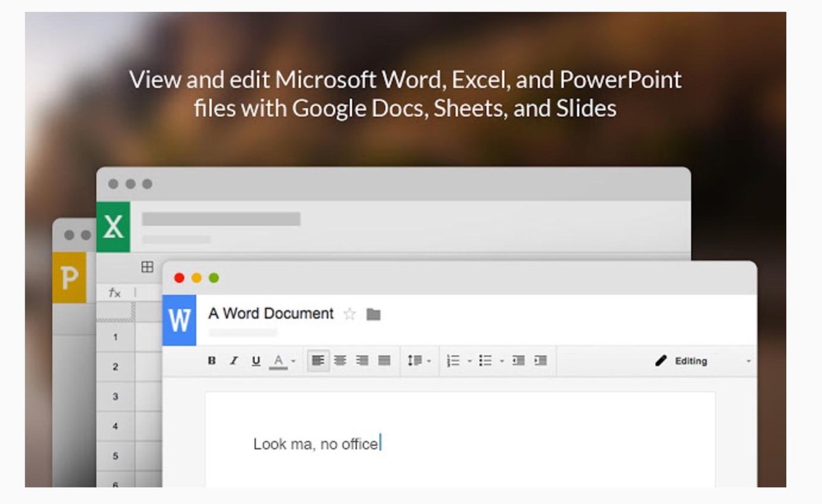The width and height of the screenshot is (822, 504).
Task: Click the borders icon in Excel window
Action: pyautogui.click(x=147, y=267)
